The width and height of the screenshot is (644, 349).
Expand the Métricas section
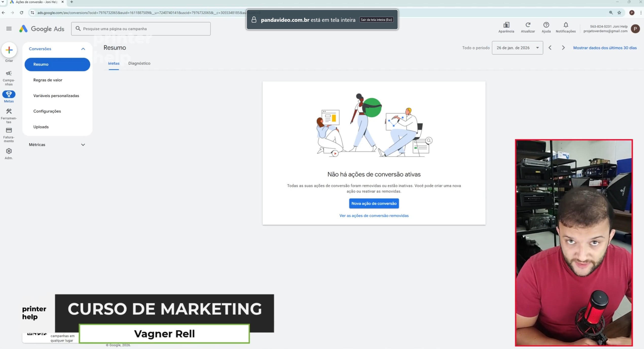(x=83, y=145)
